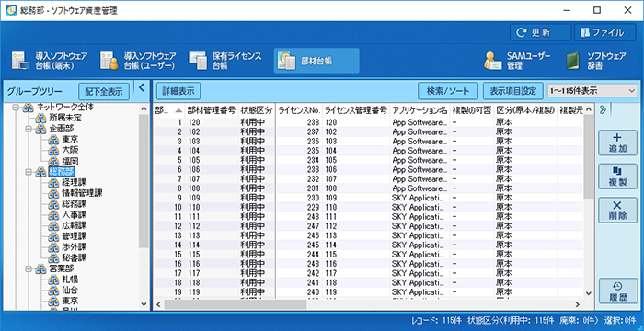Select 情報管理課 in group tree
The width and height of the screenshot is (644, 331).
[82, 193]
